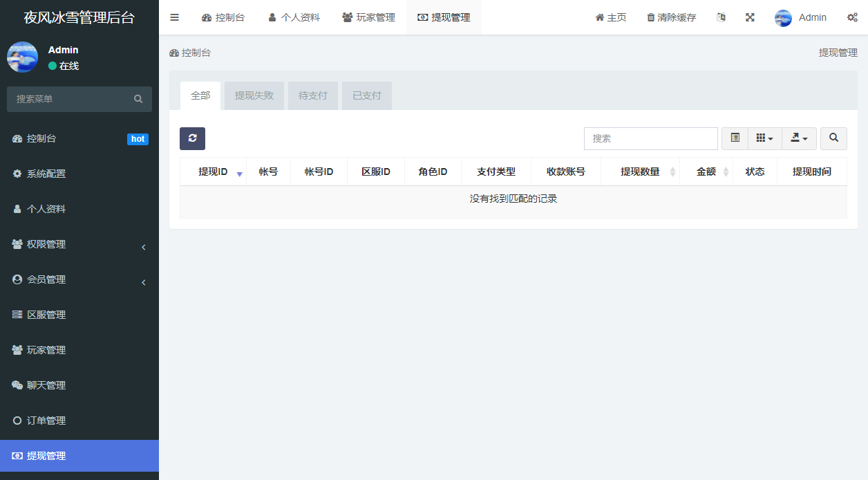Click the 支付类型 column header
Screen dimensions: 868x480
[496, 172]
